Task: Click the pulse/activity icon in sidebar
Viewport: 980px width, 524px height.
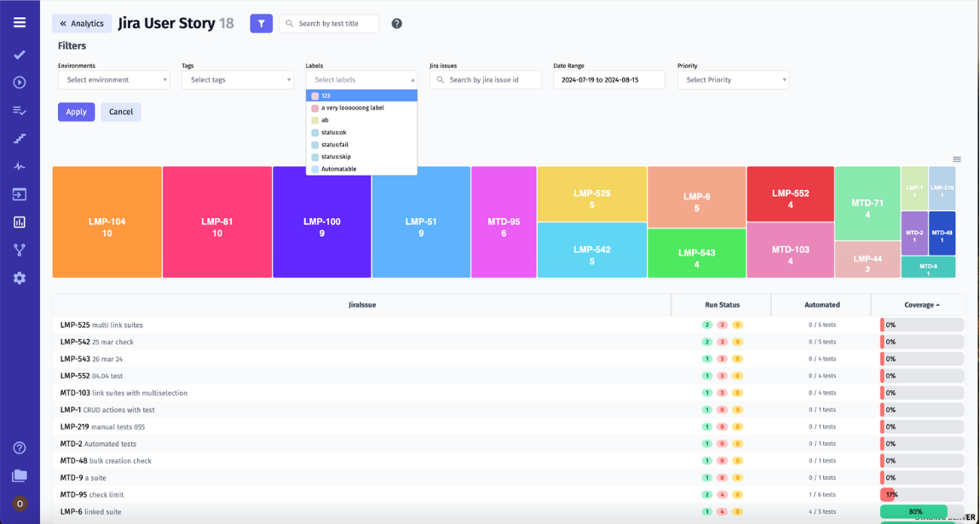Action: click(x=19, y=165)
